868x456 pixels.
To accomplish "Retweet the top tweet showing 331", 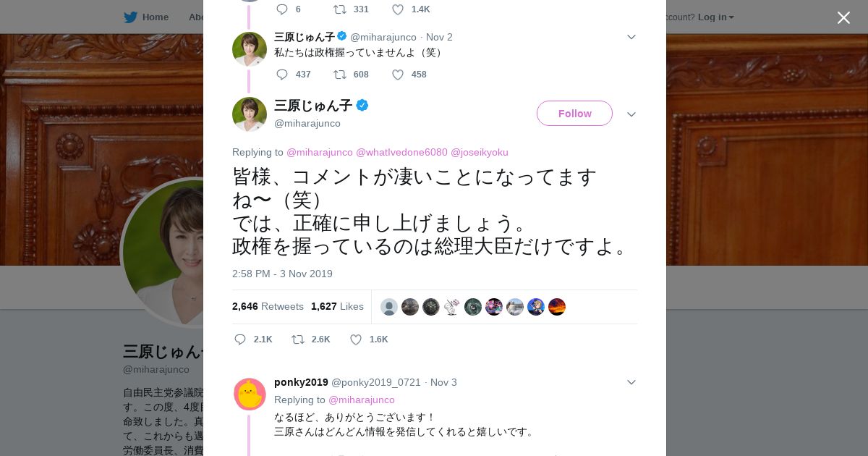I will 340,9.
